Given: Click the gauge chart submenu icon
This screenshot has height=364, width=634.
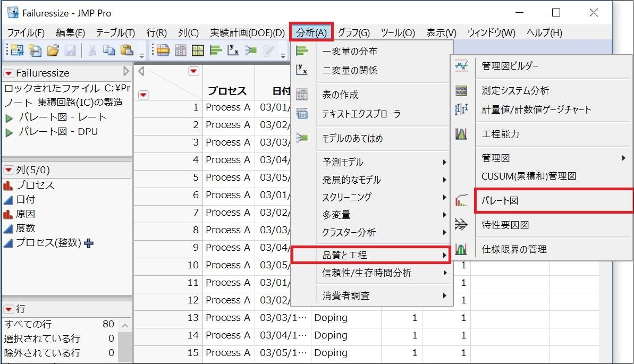Looking at the screenshot, I should (x=461, y=109).
